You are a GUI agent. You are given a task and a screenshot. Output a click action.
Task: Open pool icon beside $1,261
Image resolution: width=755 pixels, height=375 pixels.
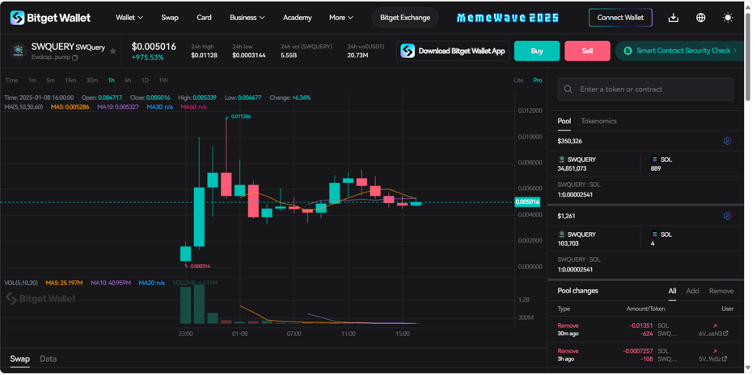pyautogui.click(x=727, y=216)
